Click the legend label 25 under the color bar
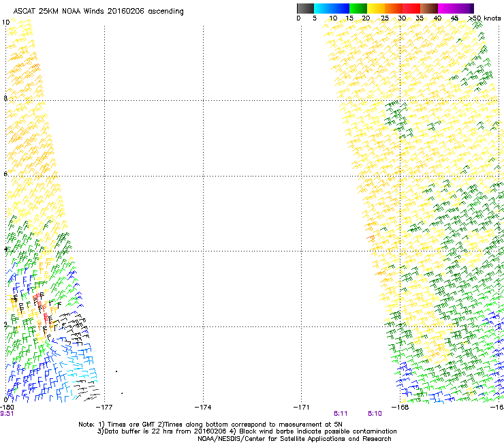Viewport: 504px width, 443px height. 385,18
